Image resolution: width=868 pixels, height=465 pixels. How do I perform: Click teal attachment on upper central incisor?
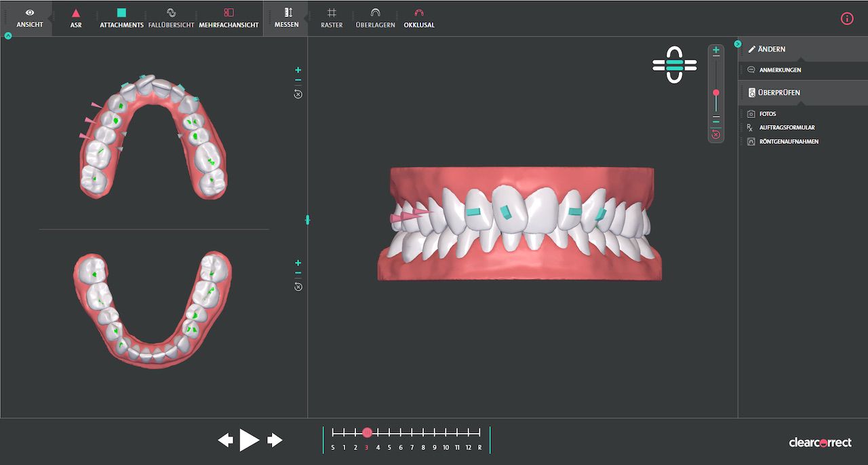505,212
